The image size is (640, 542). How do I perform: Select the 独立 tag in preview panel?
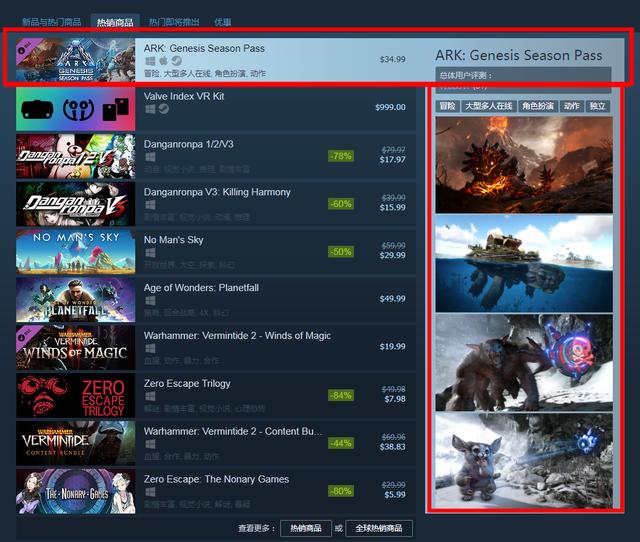point(598,106)
